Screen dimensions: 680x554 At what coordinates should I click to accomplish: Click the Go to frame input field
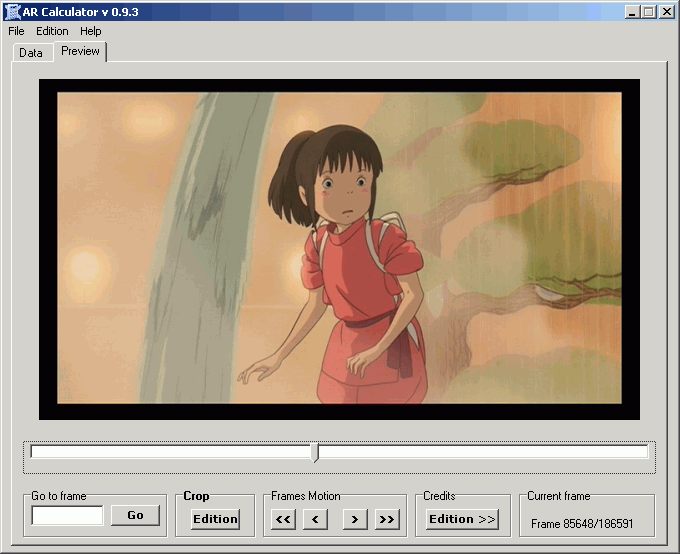point(68,515)
